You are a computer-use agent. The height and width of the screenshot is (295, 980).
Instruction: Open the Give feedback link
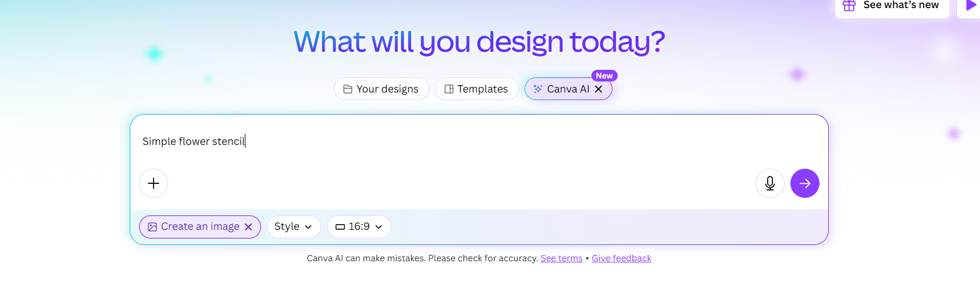(622, 258)
